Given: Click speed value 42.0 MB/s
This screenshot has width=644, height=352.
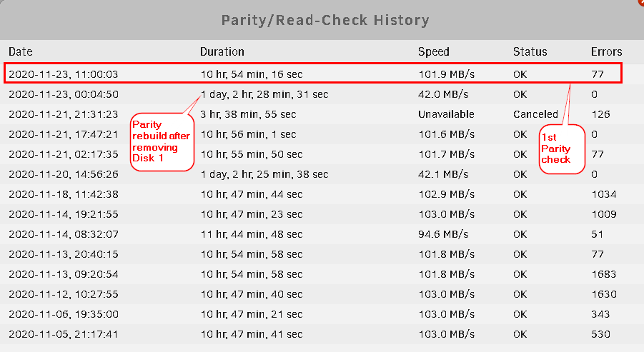Looking at the screenshot, I should pos(443,94).
